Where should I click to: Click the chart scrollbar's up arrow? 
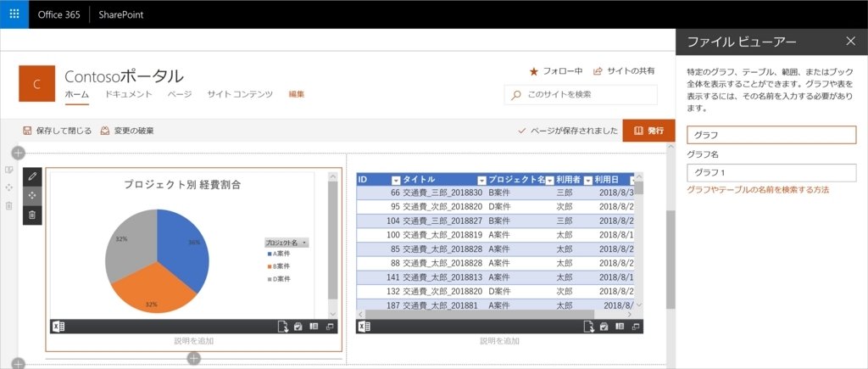[x=332, y=176]
